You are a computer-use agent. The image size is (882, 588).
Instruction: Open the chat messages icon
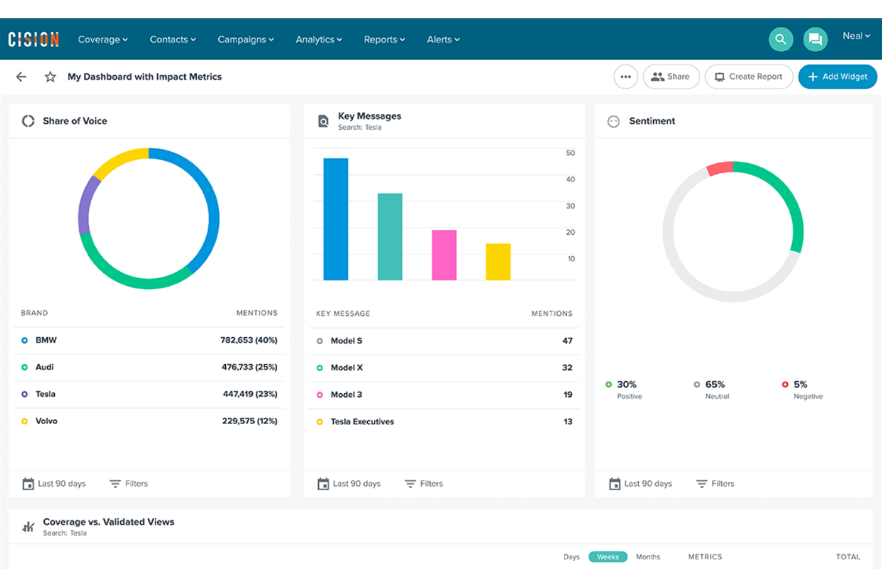pos(815,39)
